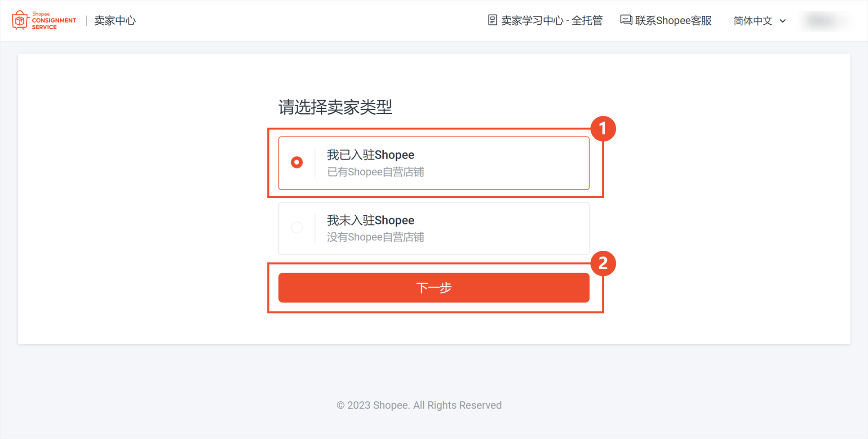The image size is (868, 439).
Task: Click the 我未入驻Shopee title text
Action: point(370,220)
